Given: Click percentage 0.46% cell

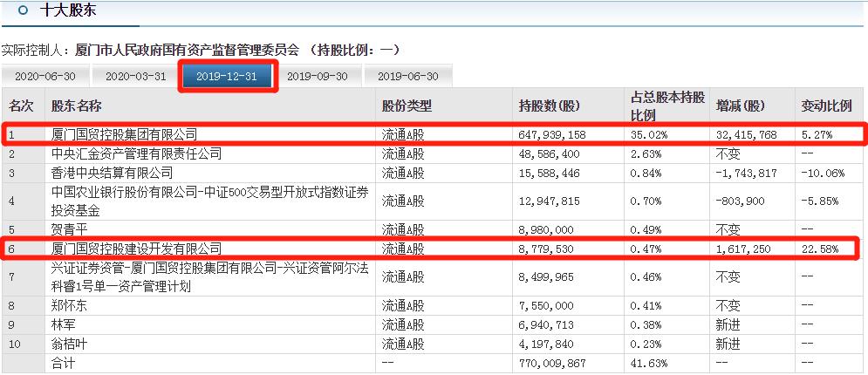Looking at the screenshot, I should pos(646,277).
